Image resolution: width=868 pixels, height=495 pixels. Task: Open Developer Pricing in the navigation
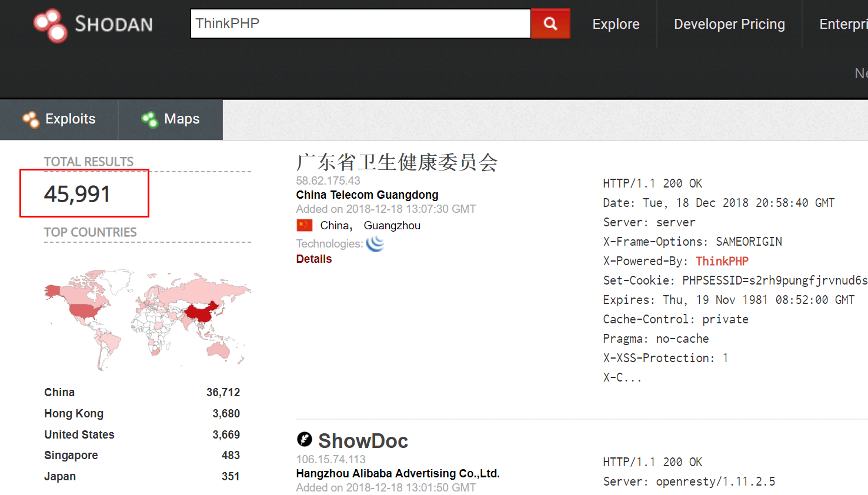point(729,24)
